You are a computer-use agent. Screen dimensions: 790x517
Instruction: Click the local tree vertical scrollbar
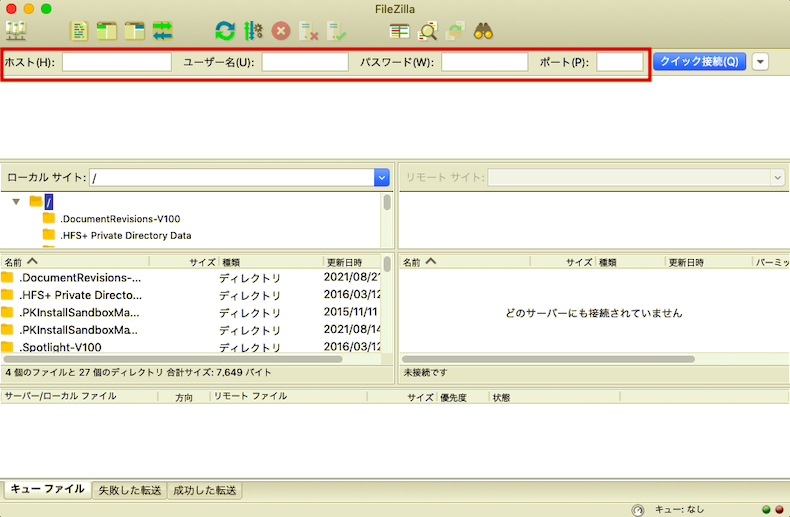coord(387,202)
